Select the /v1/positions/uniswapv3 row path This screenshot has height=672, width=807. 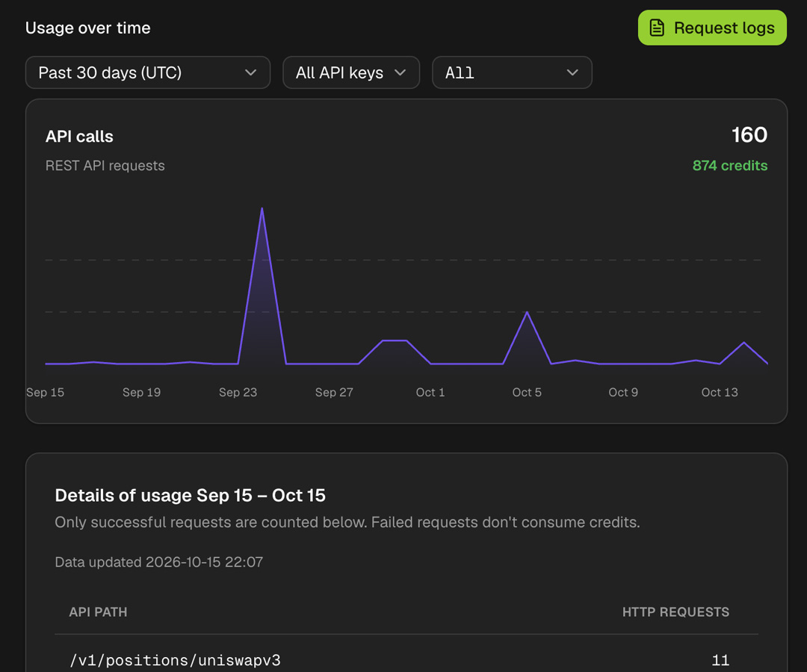pyautogui.click(x=175, y=660)
